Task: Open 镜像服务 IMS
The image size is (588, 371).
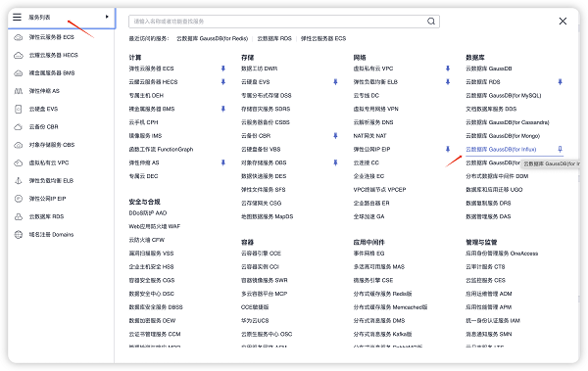Action: 145,136
